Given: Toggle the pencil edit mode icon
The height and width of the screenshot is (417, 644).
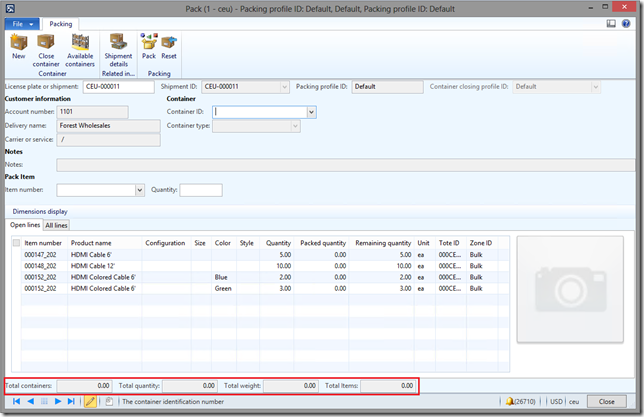Looking at the screenshot, I should (x=90, y=401).
